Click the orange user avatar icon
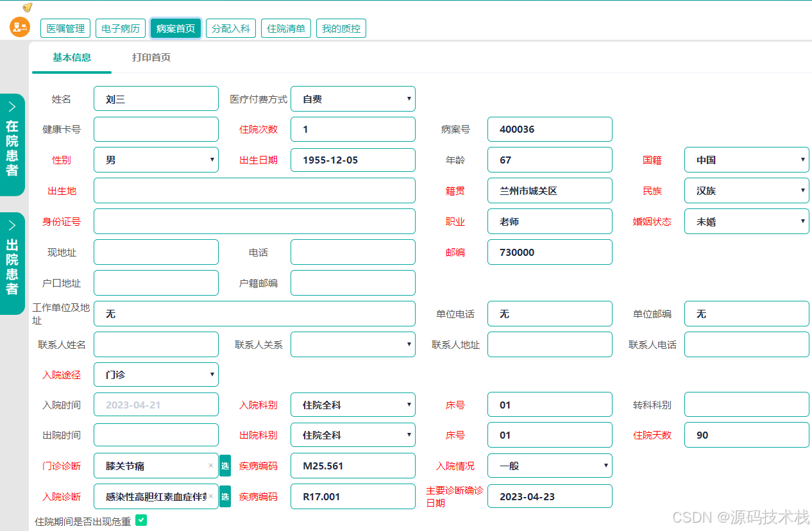The width and height of the screenshot is (812, 531). point(20,28)
